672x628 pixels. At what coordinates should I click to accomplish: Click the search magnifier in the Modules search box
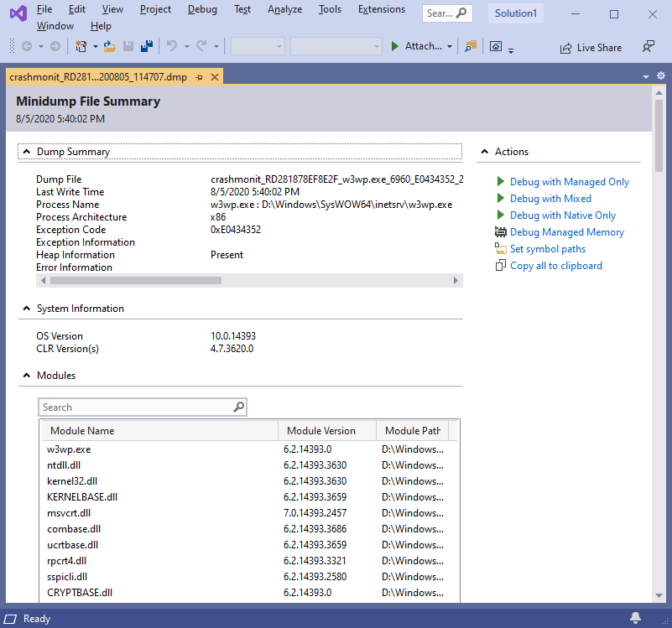point(238,407)
